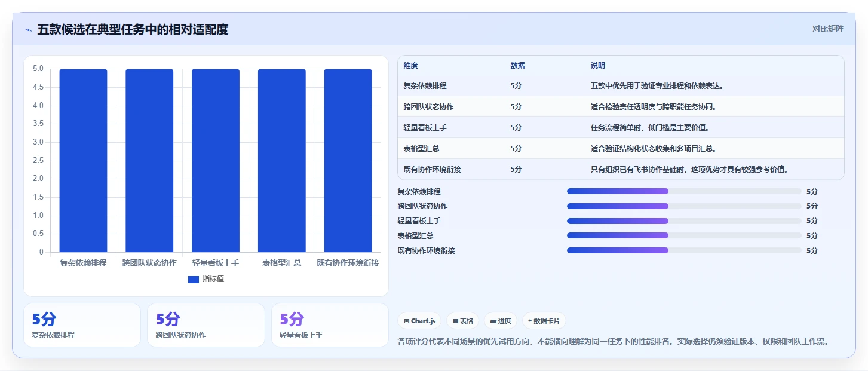Click the 说明 column header
The width and height of the screenshot is (868, 371).
point(598,65)
